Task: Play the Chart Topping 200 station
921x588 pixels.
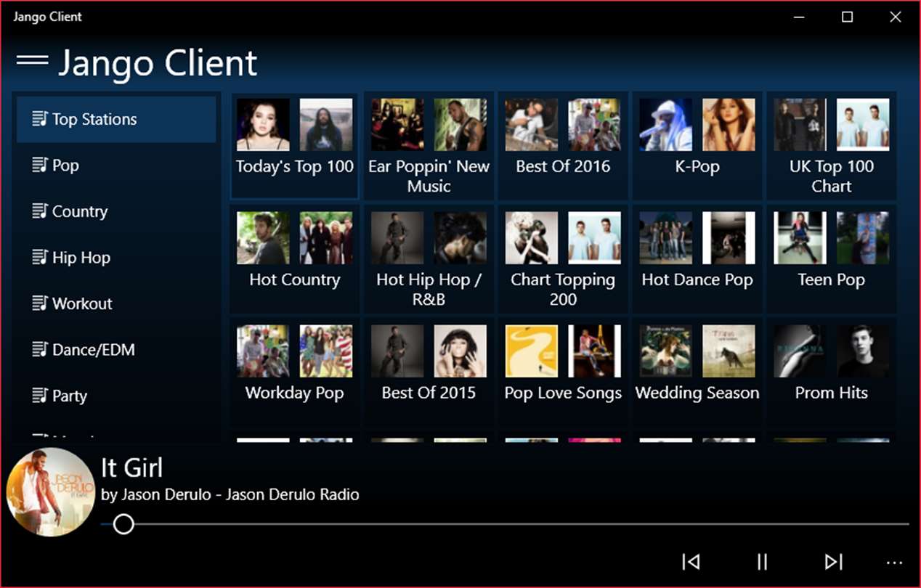Action: pyautogui.click(x=563, y=259)
